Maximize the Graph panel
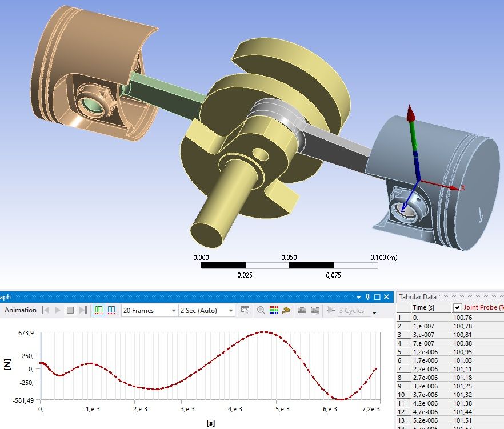 377,297
